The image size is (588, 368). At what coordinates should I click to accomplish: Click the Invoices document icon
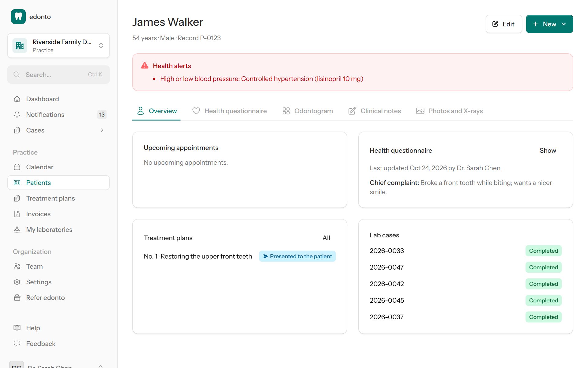point(17,214)
